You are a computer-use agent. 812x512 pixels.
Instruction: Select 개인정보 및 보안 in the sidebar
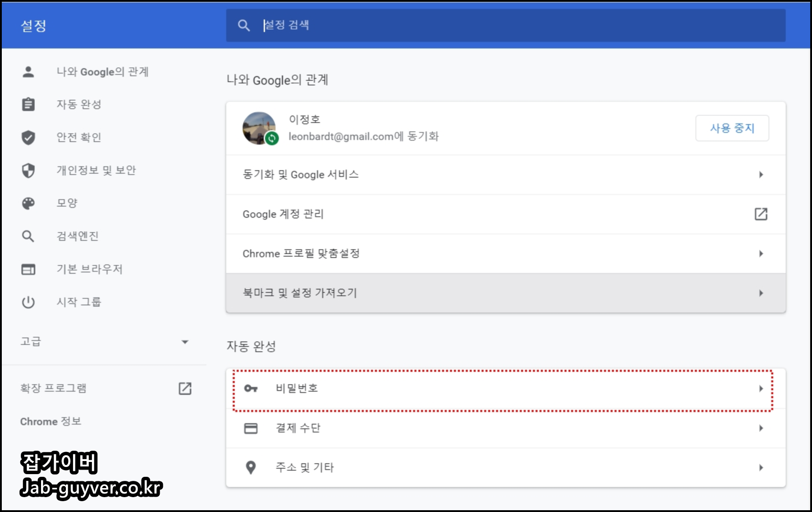[96, 171]
